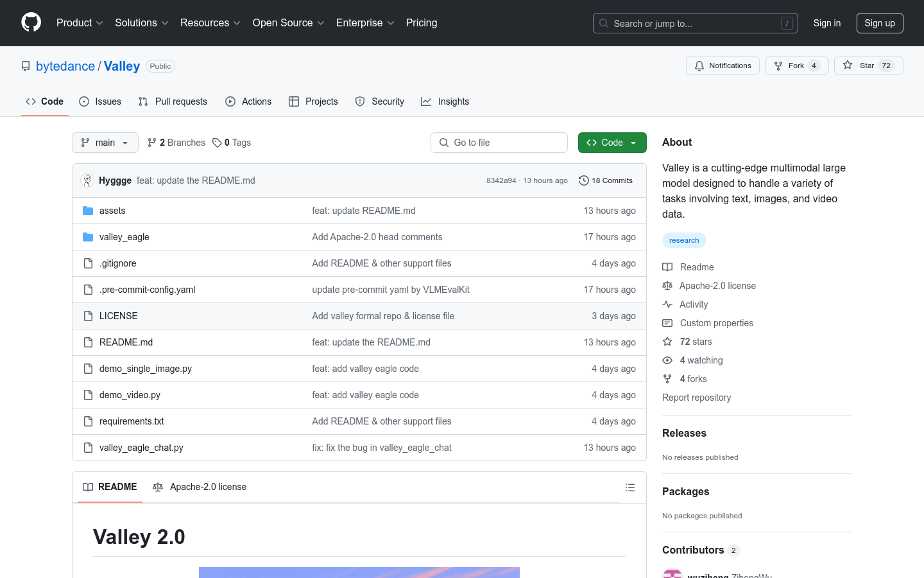Click the assets folder icon

pyautogui.click(x=88, y=211)
